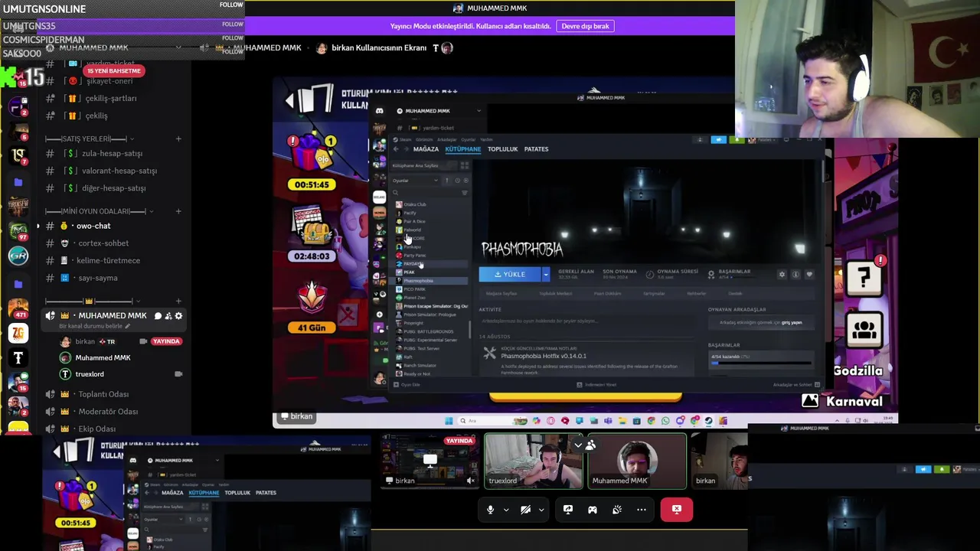The height and width of the screenshot is (551, 980).
Task: Open Phasmophobia game settings gear in Steam
Action: click(782, 274)
